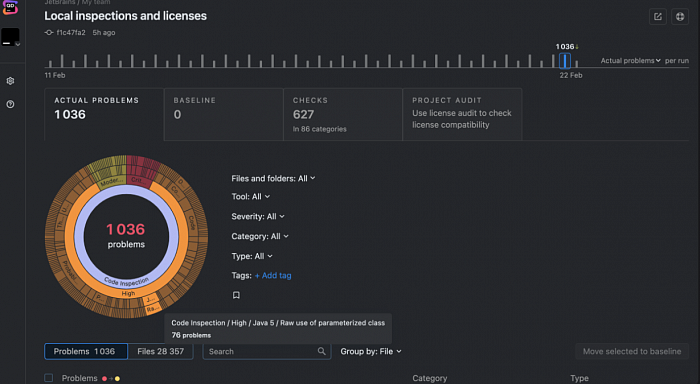Click the bookmark icon below Tags
The width and height of the screenshot is (700, 384).
tap(236, 295)
